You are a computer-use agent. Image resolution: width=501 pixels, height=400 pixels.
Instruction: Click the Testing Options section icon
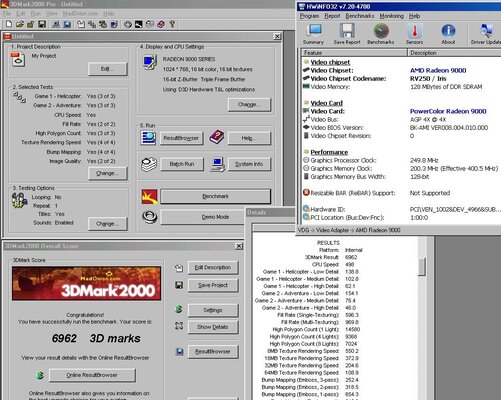tap(19, 200)
